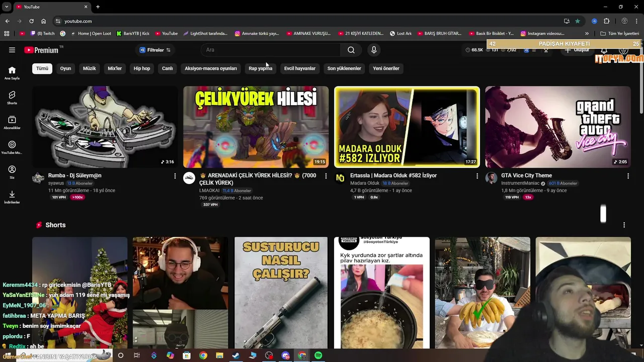
Task: Open the Siz section in sidebar
Action: 12,172
